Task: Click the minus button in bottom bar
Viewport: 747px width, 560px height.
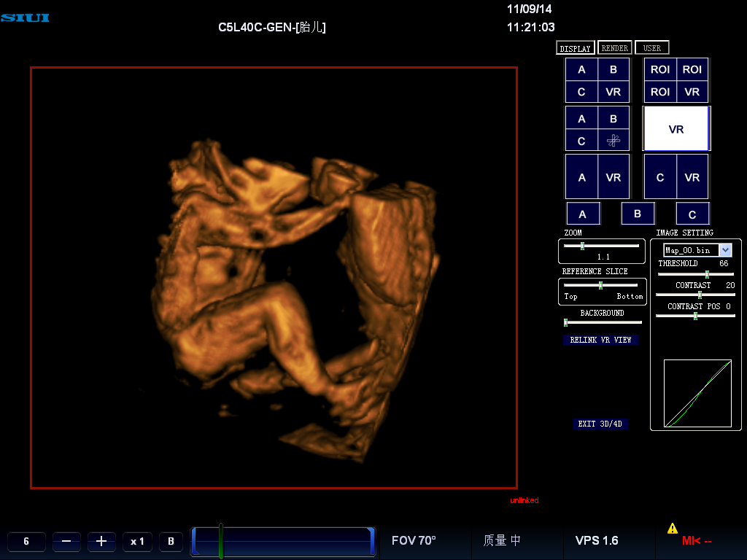Action: pos(66,541)
